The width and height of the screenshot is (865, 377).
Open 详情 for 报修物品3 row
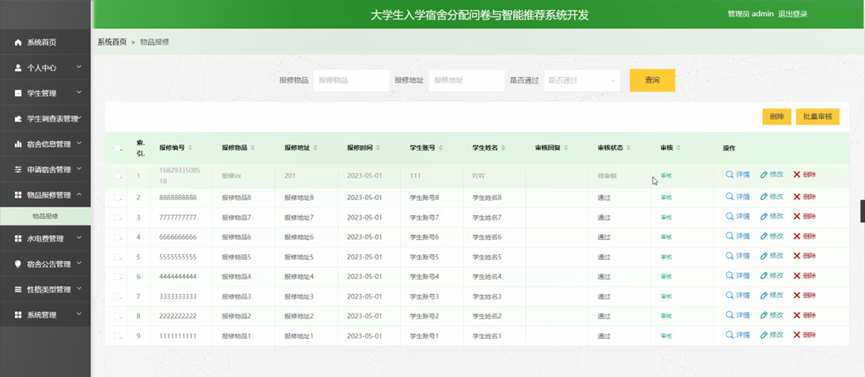point(738,295)
